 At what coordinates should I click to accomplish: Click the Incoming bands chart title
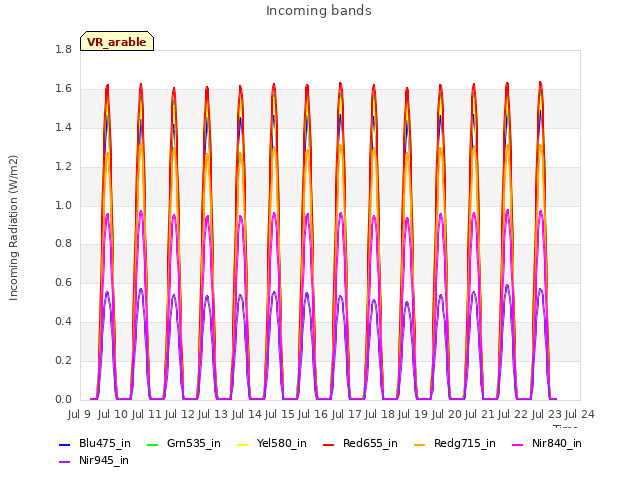pos(319,11)
